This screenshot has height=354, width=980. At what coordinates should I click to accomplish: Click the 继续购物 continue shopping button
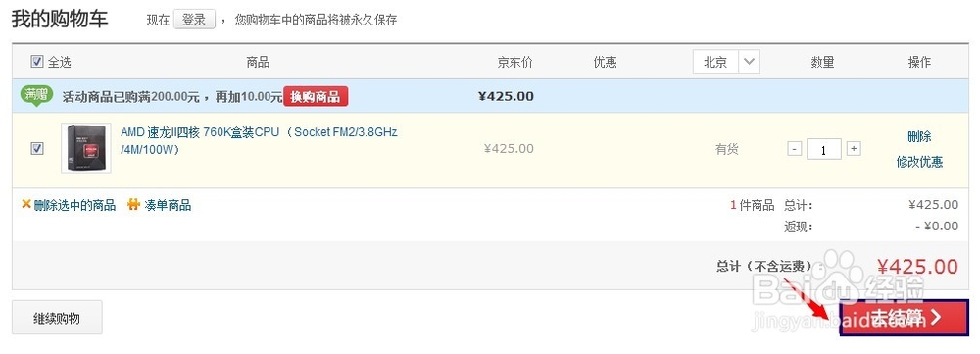(x=57, y=318)
